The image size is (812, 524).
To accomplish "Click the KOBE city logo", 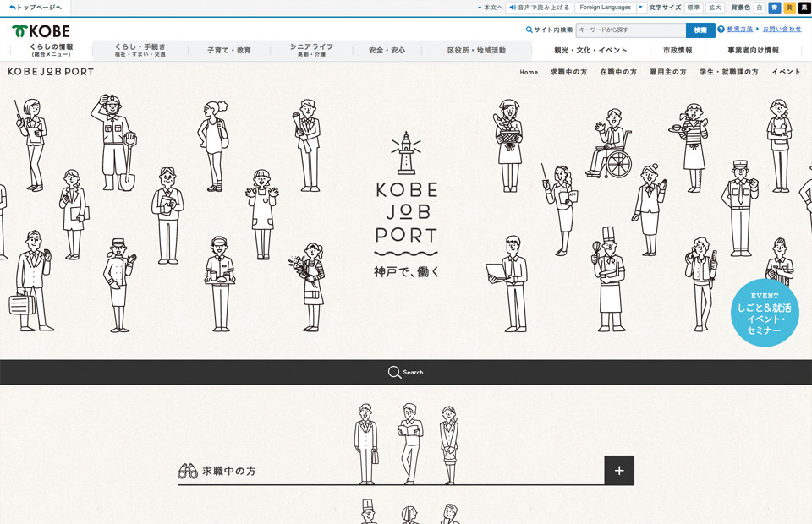I will pyautogui.click(x=41, y=31).
